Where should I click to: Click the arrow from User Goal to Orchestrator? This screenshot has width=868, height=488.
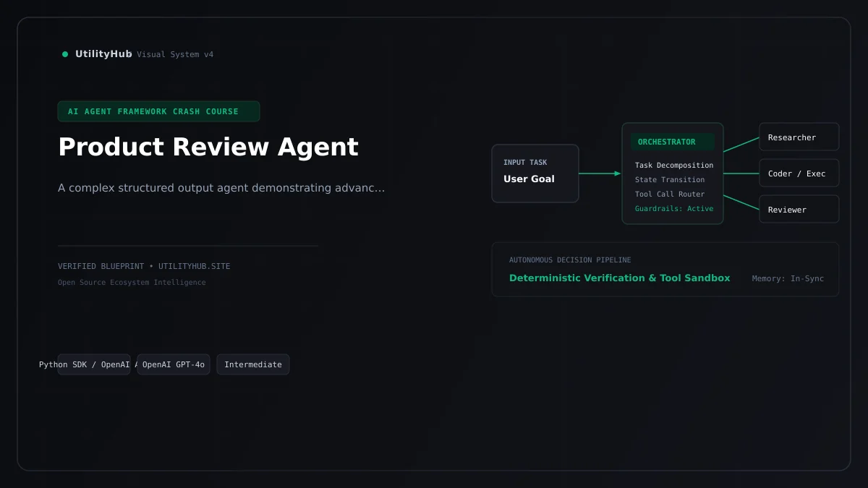(x=600, y=174)
